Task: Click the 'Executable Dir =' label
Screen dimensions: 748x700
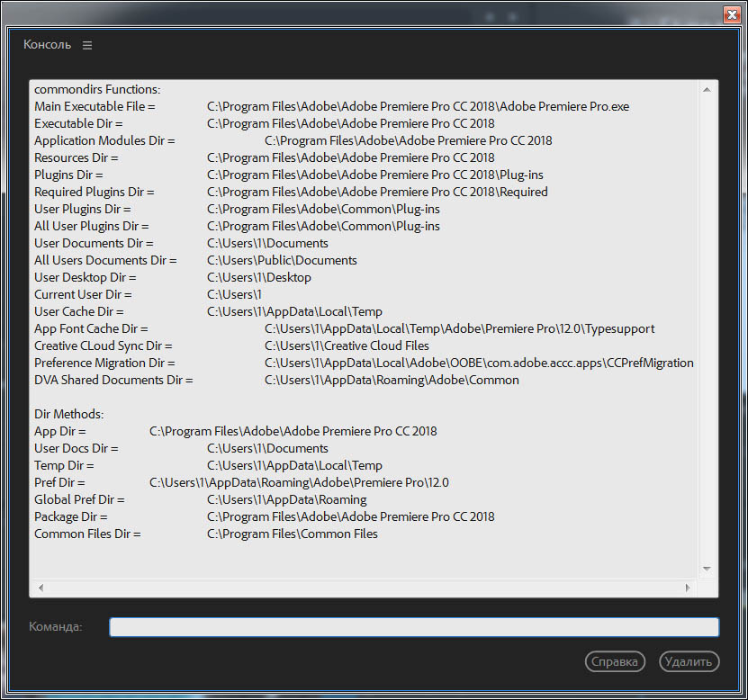Action: tap(78, 123)
